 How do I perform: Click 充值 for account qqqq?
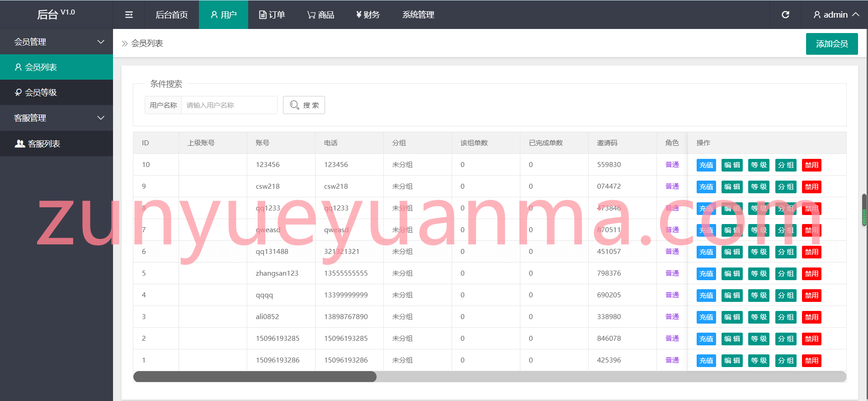pyautogui.click(x=706, y=296)
